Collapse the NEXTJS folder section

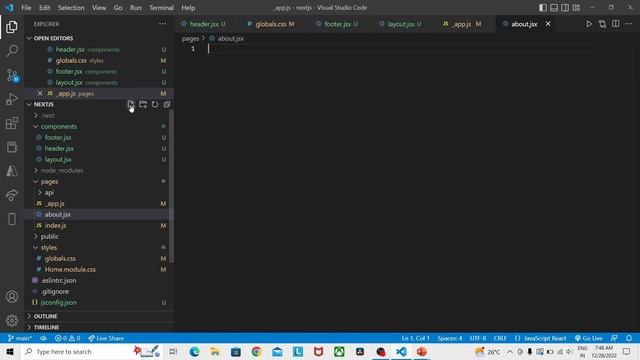pyautogui.click(x=43, y=104)
